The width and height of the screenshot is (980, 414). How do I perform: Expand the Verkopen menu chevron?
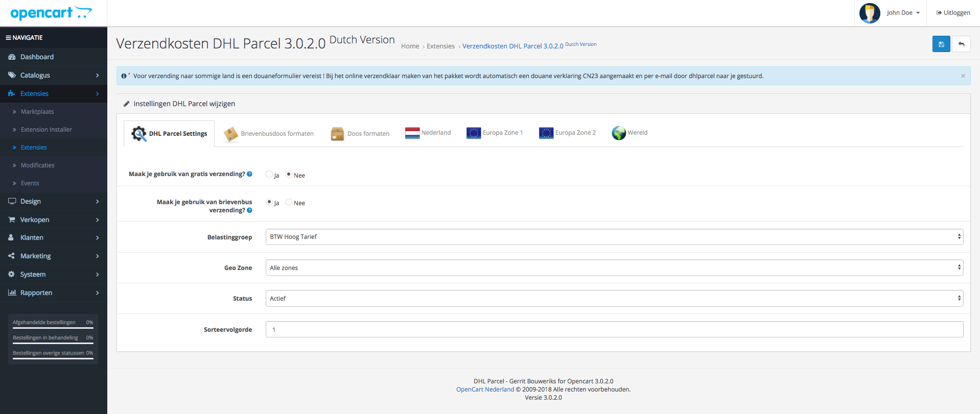[x=98, y=220]
